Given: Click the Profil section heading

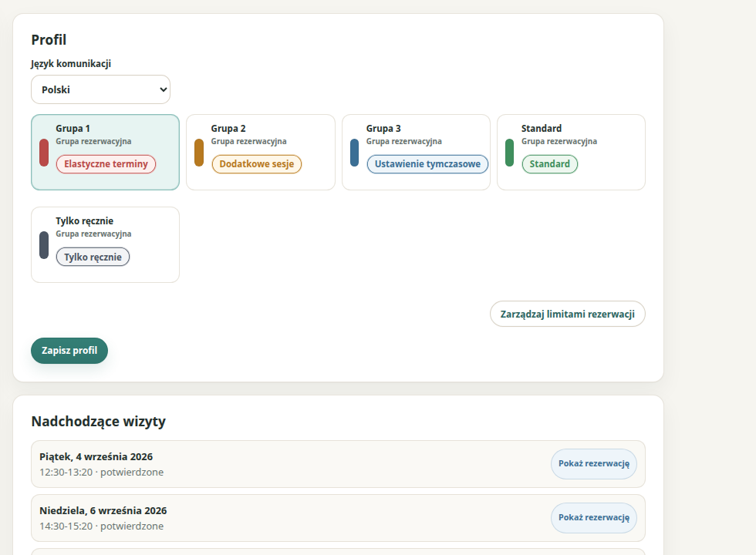Looking at the screenshot, I should tap(49, 39).
